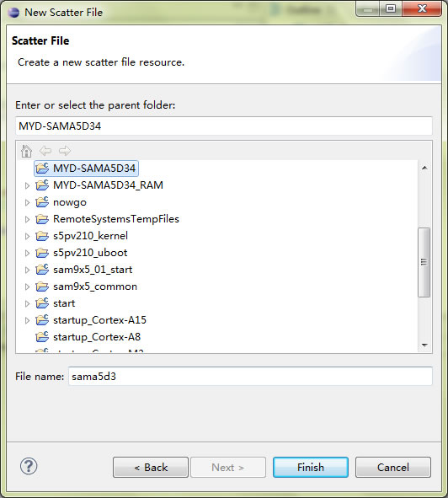This screenshot has height=498, width=448.
Task: Select the RemoteSystemsTempFiles folder icon
Action: click(x=42, y=219)
